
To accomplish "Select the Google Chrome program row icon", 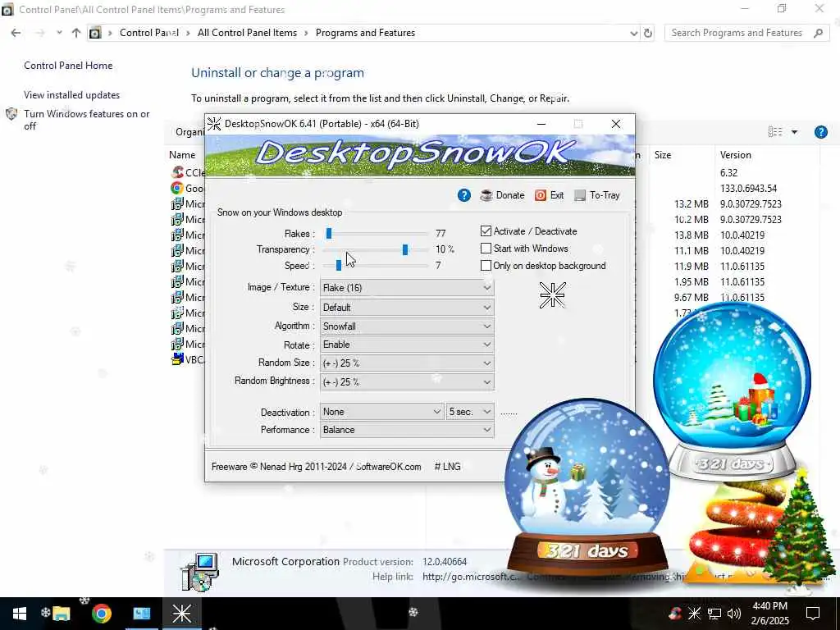I will coord(177,188).
